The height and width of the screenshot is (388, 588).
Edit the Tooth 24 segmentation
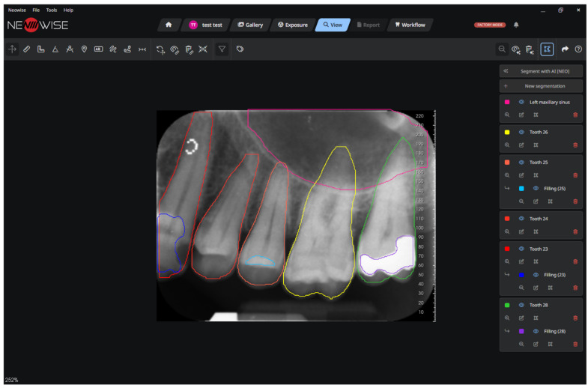click(x=521, y=231)
